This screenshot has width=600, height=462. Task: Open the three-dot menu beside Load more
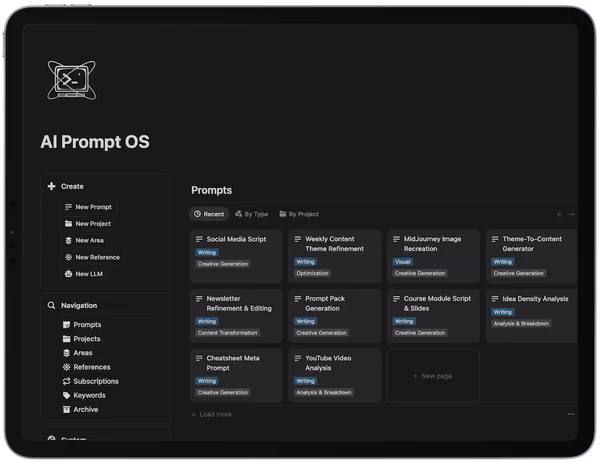(571, 414)
